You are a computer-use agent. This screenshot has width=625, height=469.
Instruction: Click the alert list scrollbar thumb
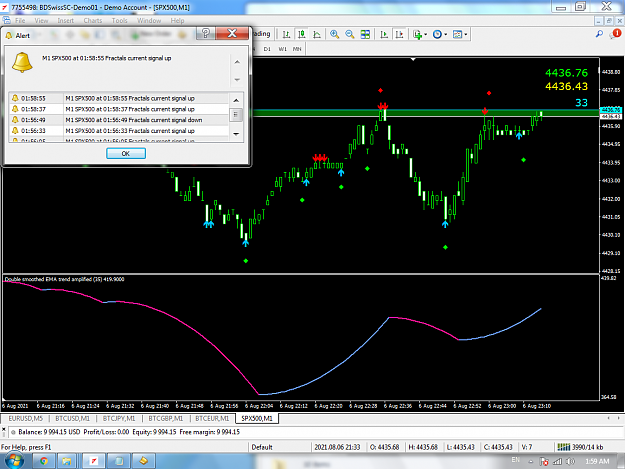click(x=236, y=115)
